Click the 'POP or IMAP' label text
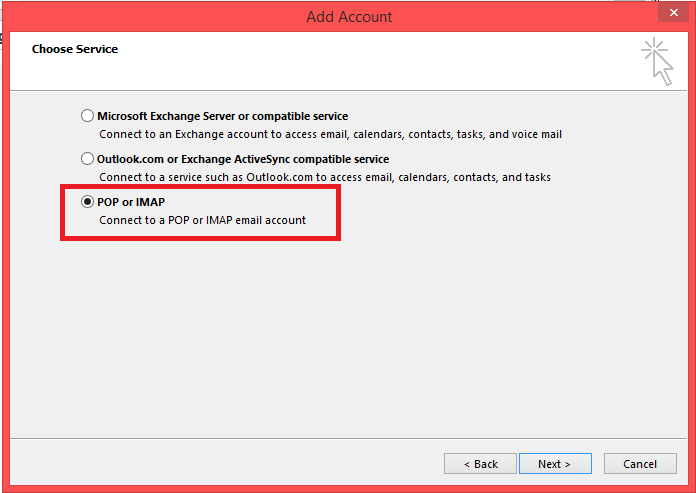Screen dimensions: 696x493 coord(131,202)
